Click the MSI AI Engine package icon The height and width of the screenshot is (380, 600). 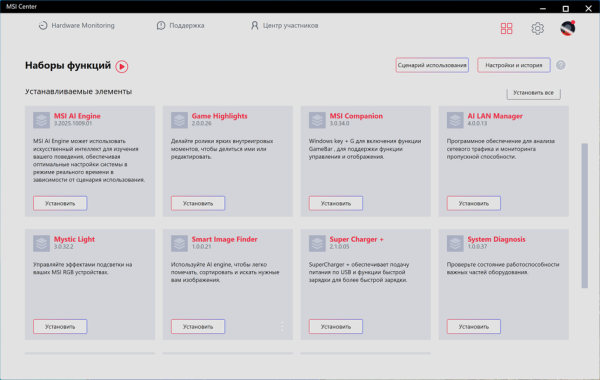tap(41, 120)
